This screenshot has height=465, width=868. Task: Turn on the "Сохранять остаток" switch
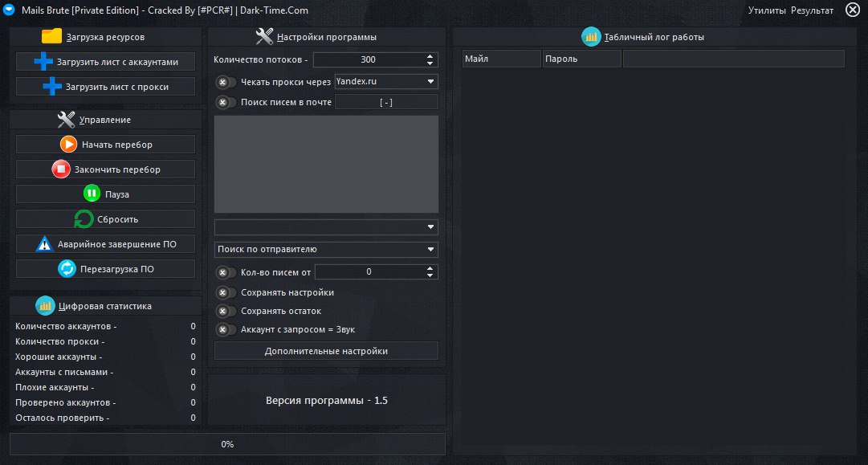[226, 311]
